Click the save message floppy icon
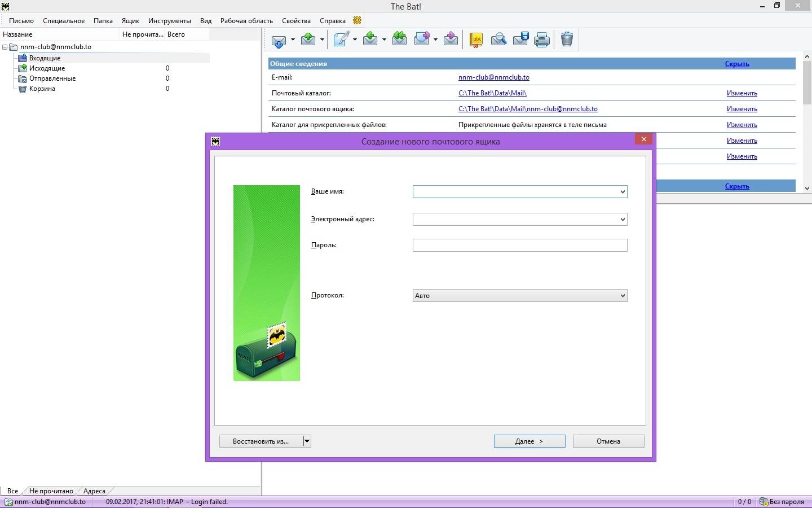 point(520,40)
